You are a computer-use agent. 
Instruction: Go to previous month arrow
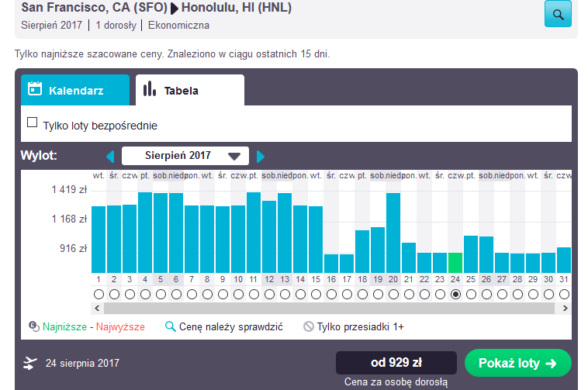pyautogui.click(x=110, y=156)
